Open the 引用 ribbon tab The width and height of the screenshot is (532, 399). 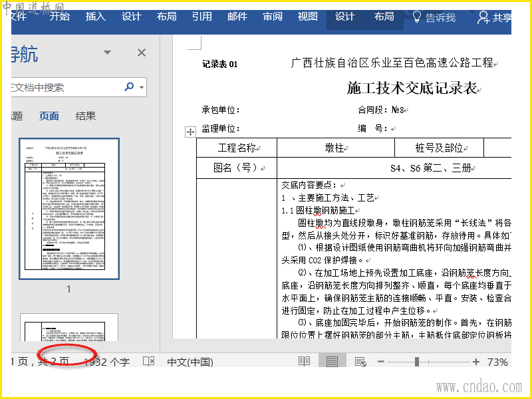202,17
